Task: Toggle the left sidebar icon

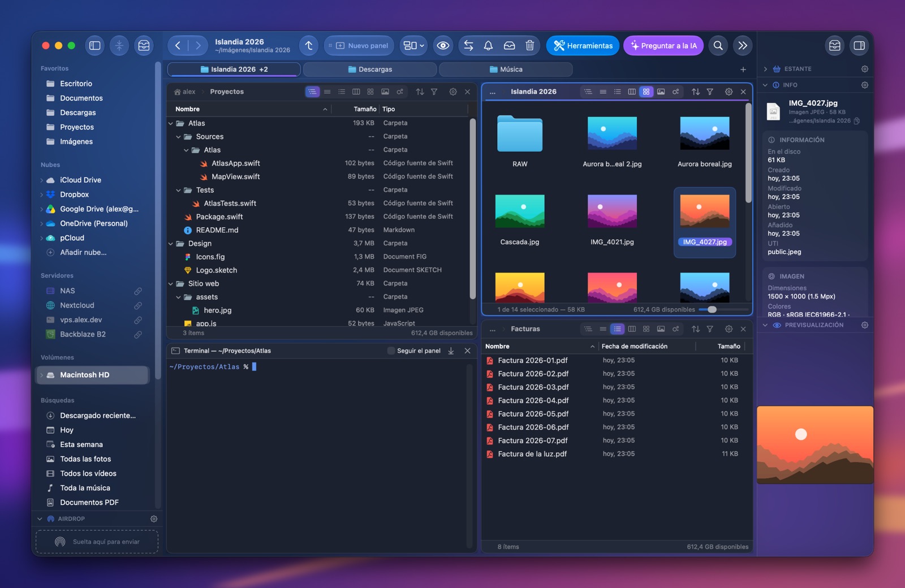Action: (x=95, y=46)
